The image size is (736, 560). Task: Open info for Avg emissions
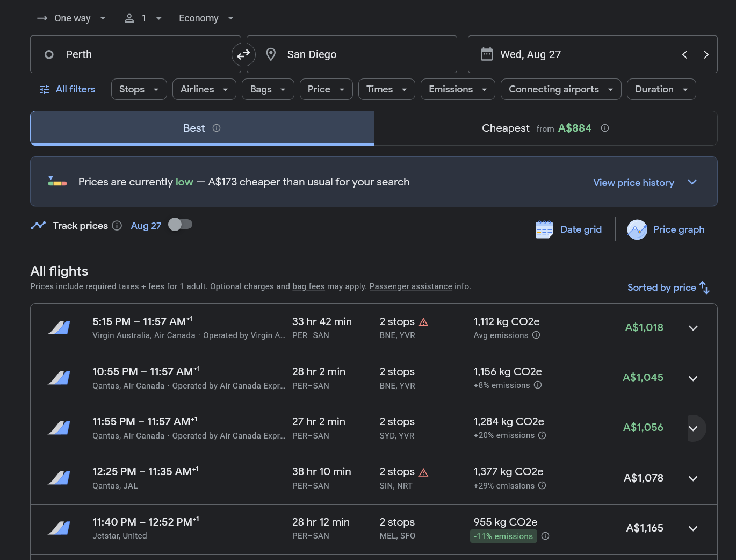point(536,335)
